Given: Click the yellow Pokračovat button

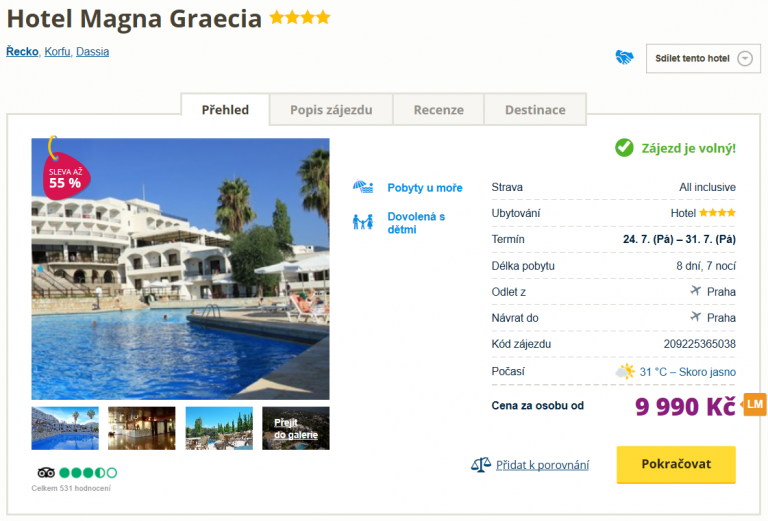Looking at the screenshot, I should coord(676,464).
